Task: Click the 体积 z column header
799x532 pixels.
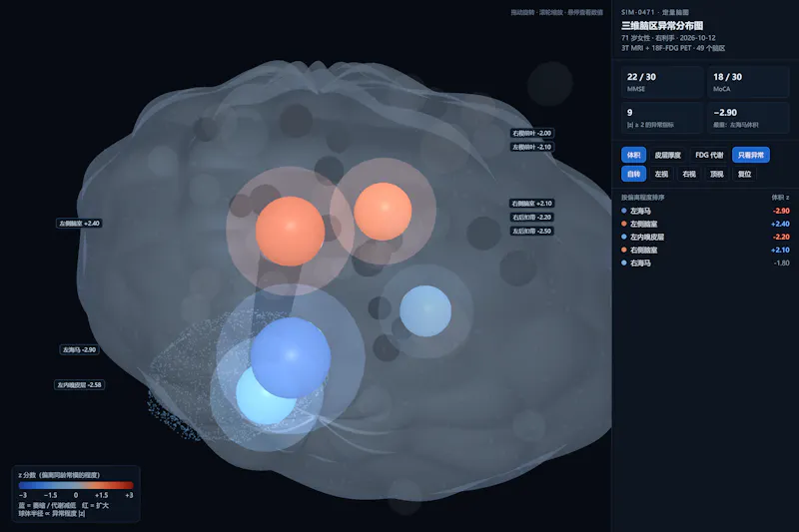Action: pos(780,198)
